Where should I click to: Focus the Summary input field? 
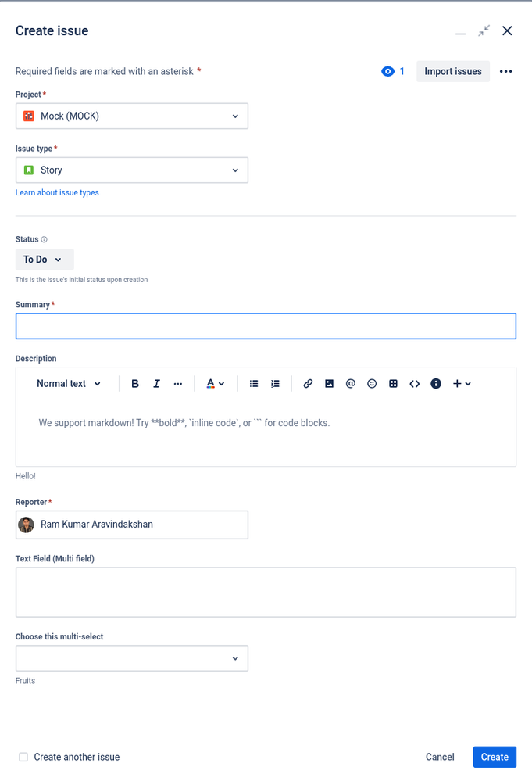pyautogui.click(x=266, y=326)
